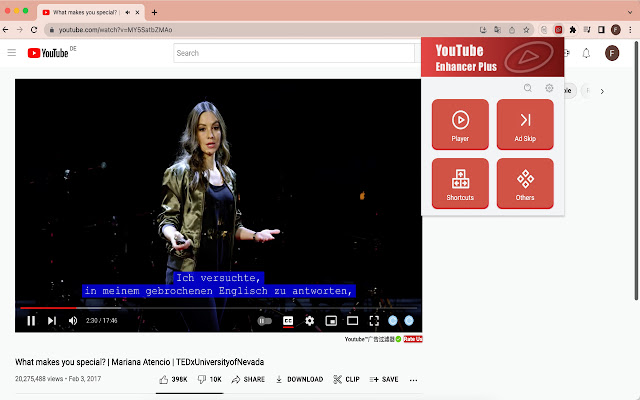This screenshot has width=640, height=400.
Task: Open the Enhancer popup settings gear
Action: click(549, 89)
